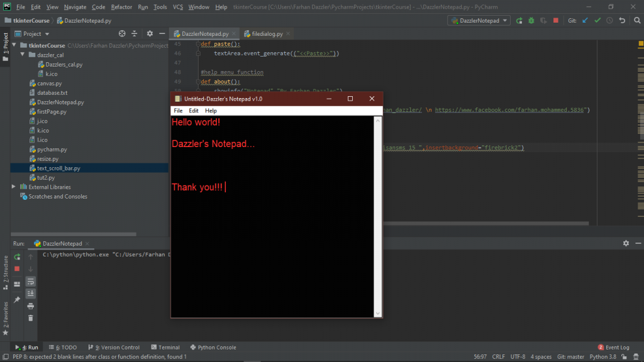Viewport: 644px width, 362px height.
Task: Click the print icon in Run panel
Action: coord(30,306)
